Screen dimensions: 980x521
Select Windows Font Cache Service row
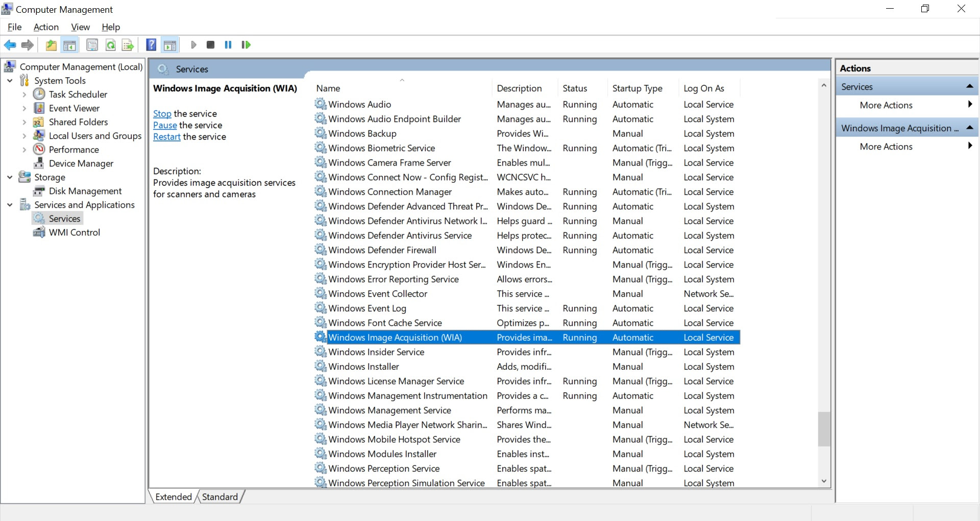tap(527, 323)
